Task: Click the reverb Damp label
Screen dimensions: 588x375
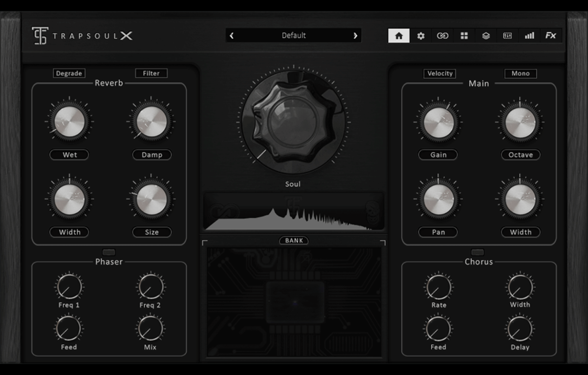Action: click(x=152, y=155)
